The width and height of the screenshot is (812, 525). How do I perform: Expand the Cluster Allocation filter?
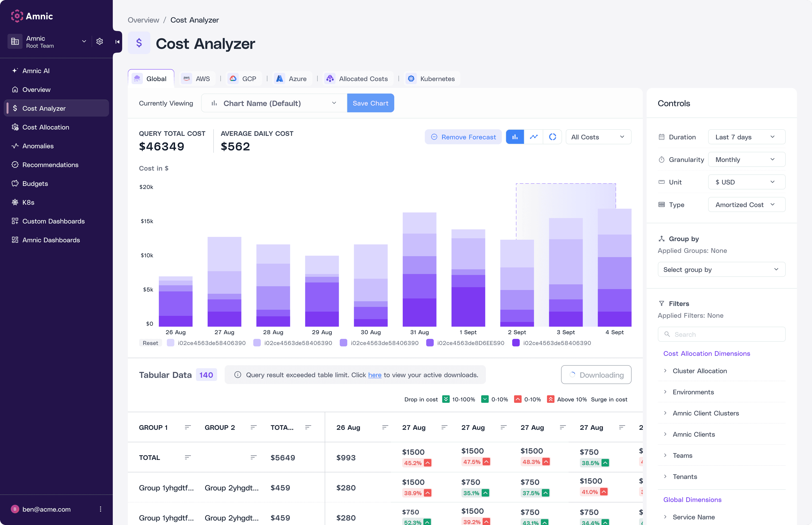point(699,371)
